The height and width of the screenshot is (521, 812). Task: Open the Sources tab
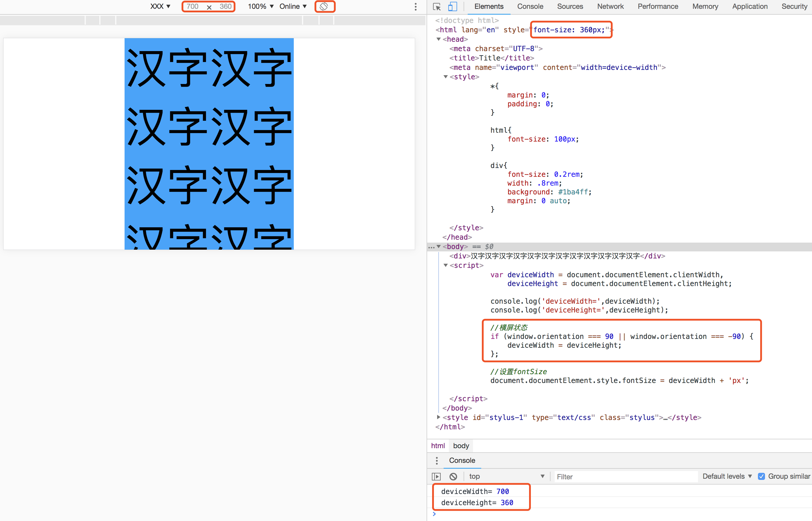(570, 6)
